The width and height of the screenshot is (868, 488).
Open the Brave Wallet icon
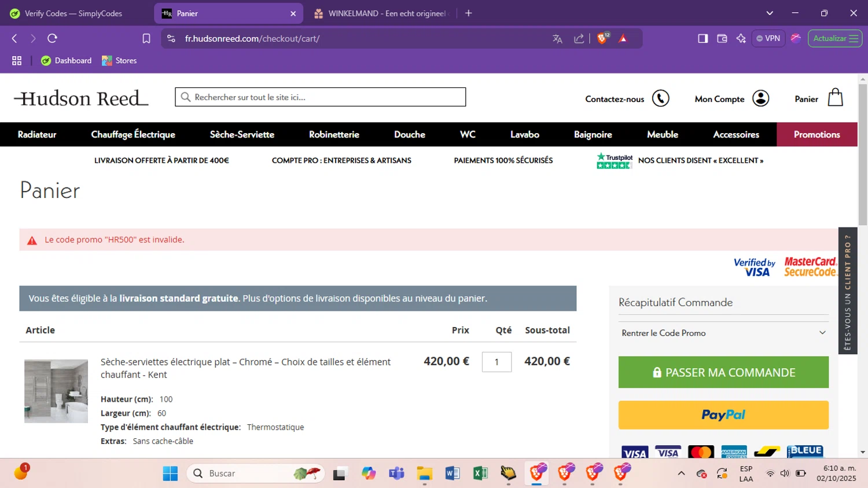tap(722, 38)
